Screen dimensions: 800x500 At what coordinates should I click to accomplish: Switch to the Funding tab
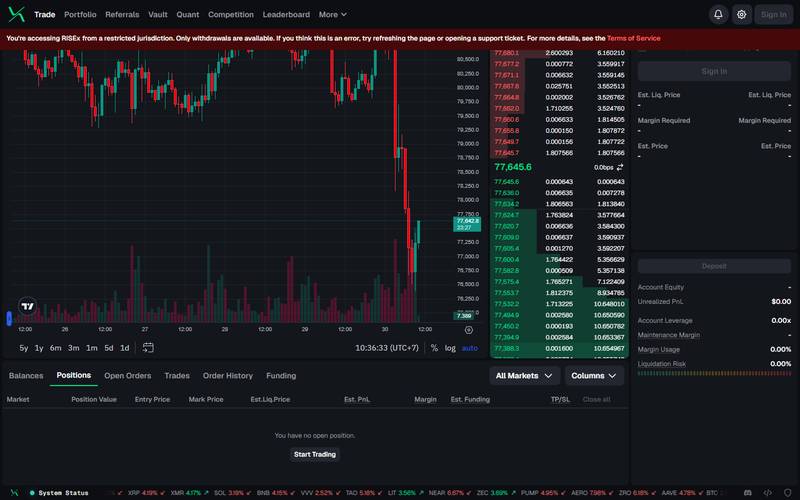click(281, 376)
